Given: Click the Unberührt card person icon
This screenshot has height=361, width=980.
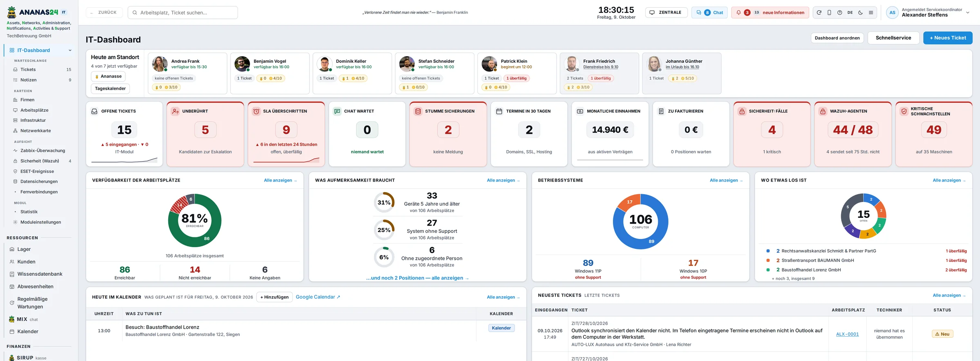Looking at the screenshot, I should [x=175, y=111].
